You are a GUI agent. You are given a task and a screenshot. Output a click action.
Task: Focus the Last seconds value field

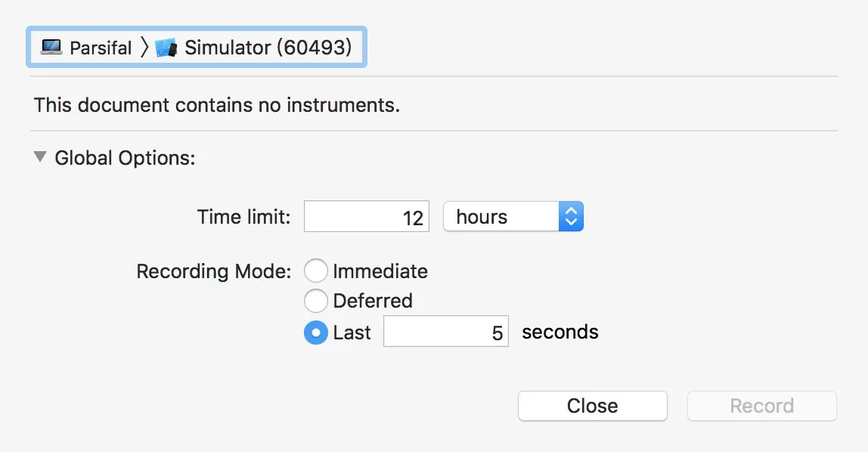click(x=445, y=333)
